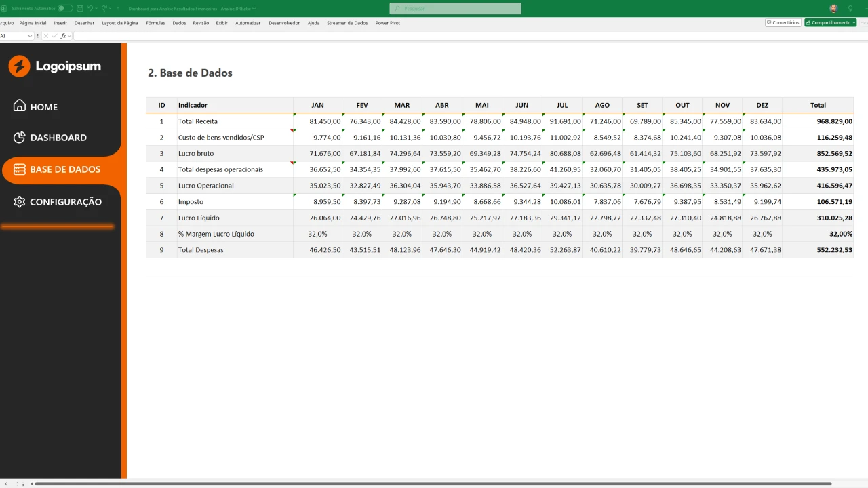The width and height of the screenshot is (868, 488).
Task: Switch to the Power Pivot tab
Action: [388, 23]
